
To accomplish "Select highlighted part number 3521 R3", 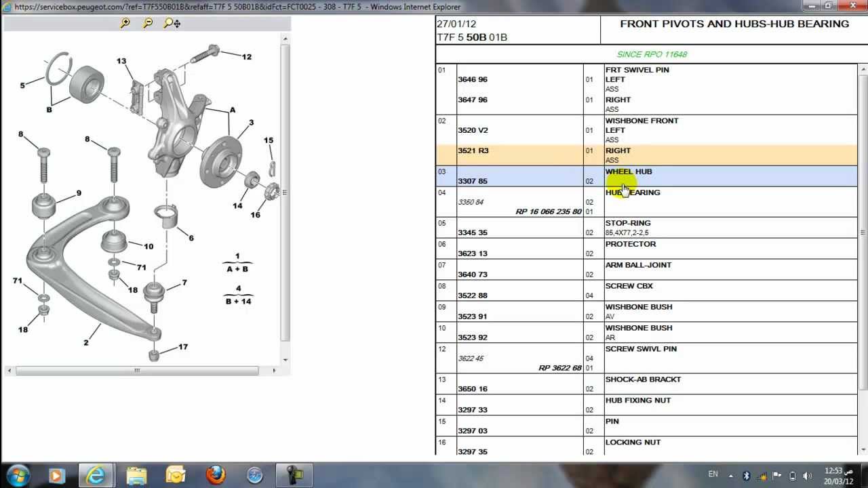I will (473, 150).
